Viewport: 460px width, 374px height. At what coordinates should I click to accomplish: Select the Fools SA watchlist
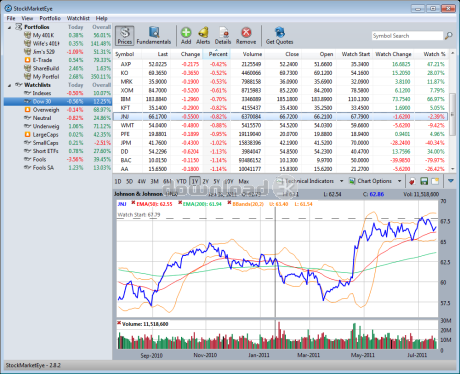(x=43, y=168)
